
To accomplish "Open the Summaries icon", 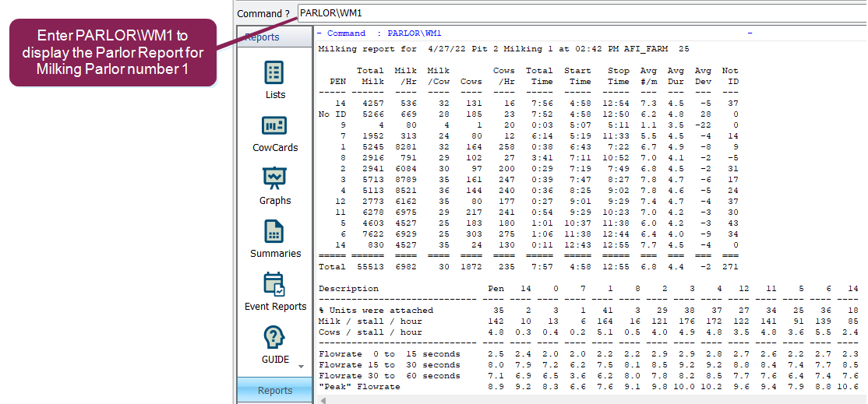I will 275,232.
